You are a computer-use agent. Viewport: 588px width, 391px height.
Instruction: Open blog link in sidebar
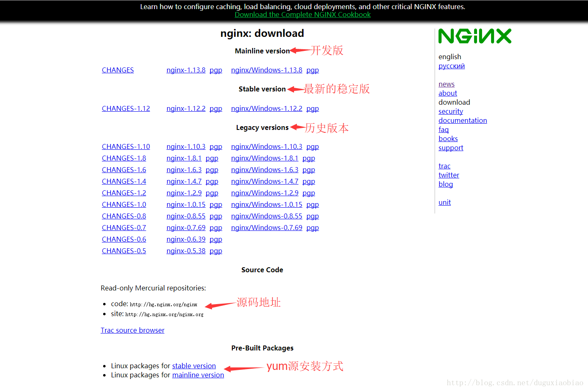click(446, 184)
